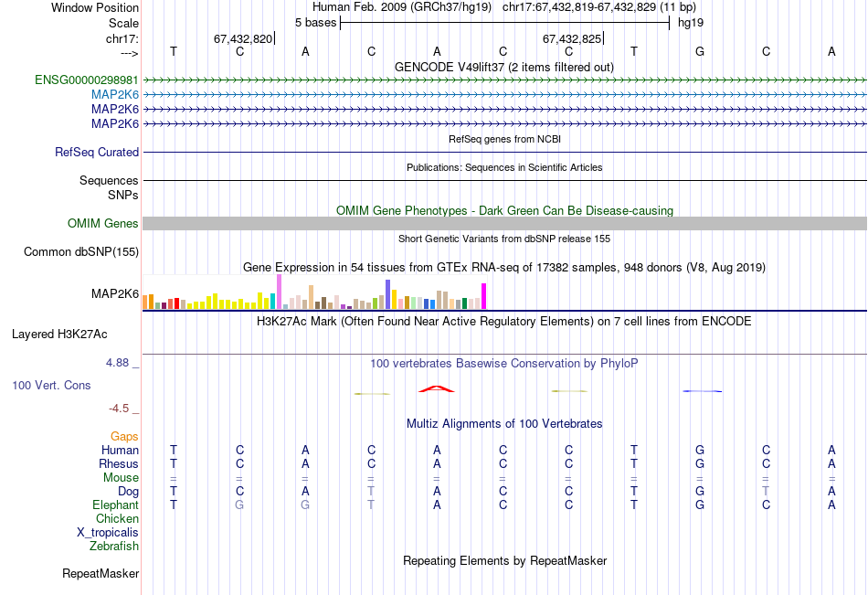Click RefSeq genes from NCBI title
This screenshot has height=595, width=868.
click(504, 140)
